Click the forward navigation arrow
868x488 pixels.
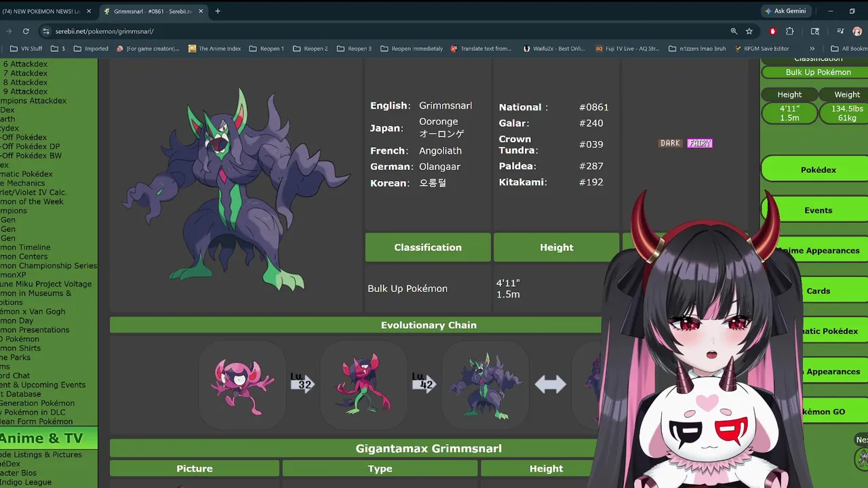click(x=8, y=31)
